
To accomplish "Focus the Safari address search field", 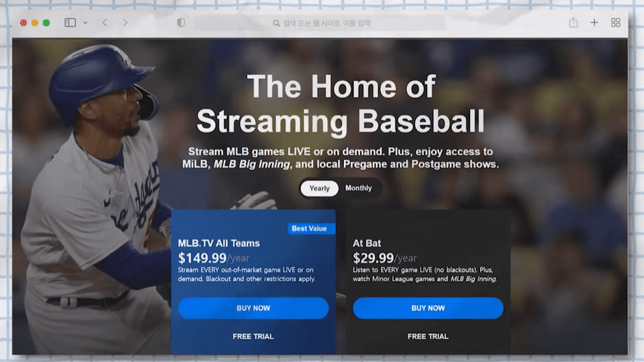I will tap(319, 23).
